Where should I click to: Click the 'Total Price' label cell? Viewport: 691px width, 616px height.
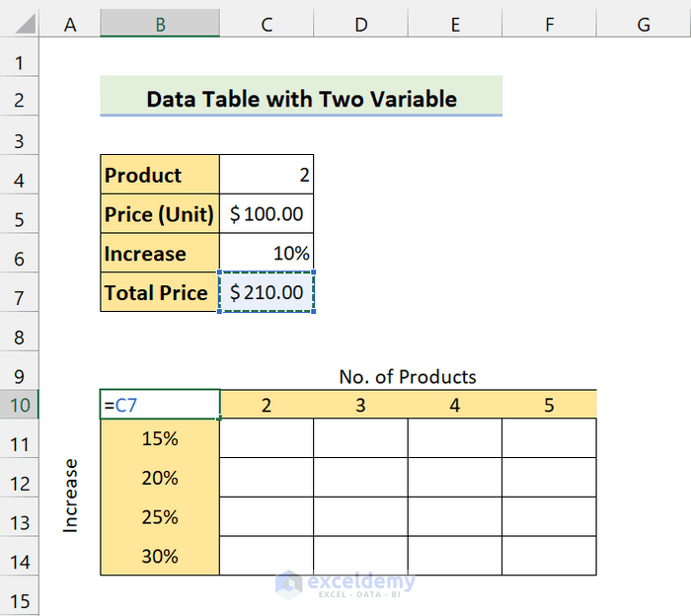coord(160,293)
